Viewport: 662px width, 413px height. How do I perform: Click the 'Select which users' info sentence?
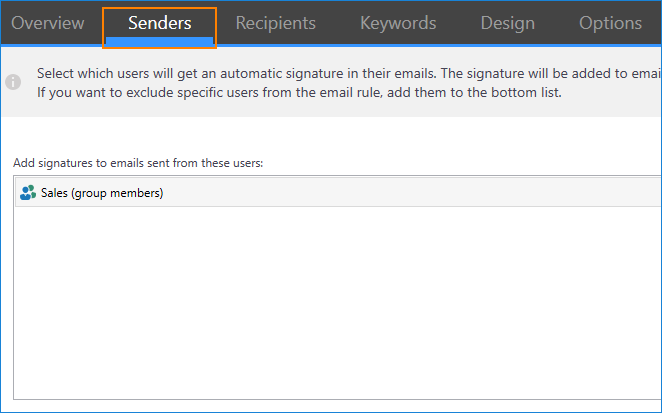348,73
